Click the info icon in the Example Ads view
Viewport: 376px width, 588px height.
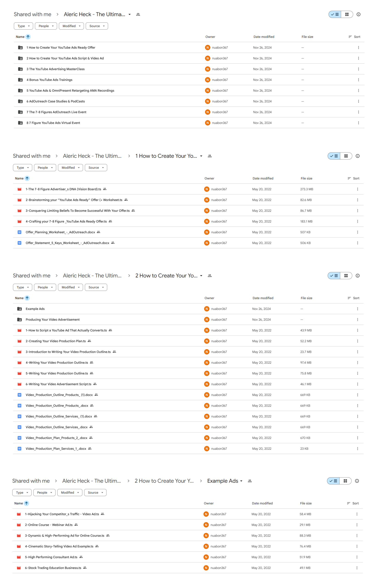tap(357, 481)
